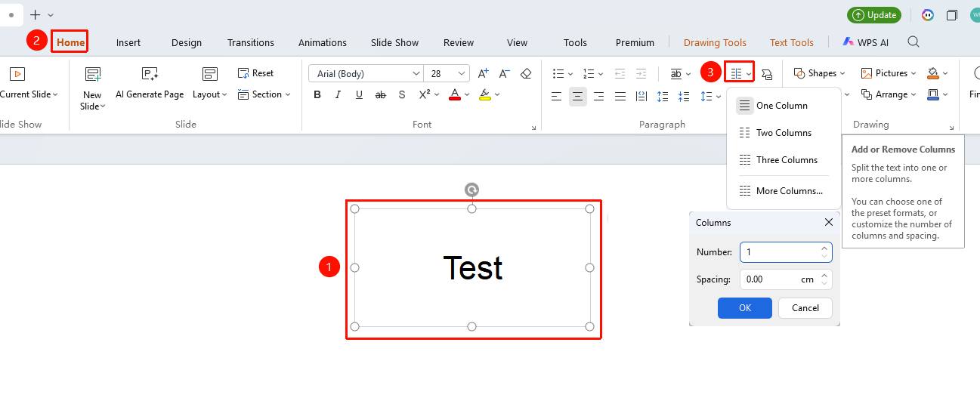Click the Add or Remove Columns icon

click(x=736, y=73)
